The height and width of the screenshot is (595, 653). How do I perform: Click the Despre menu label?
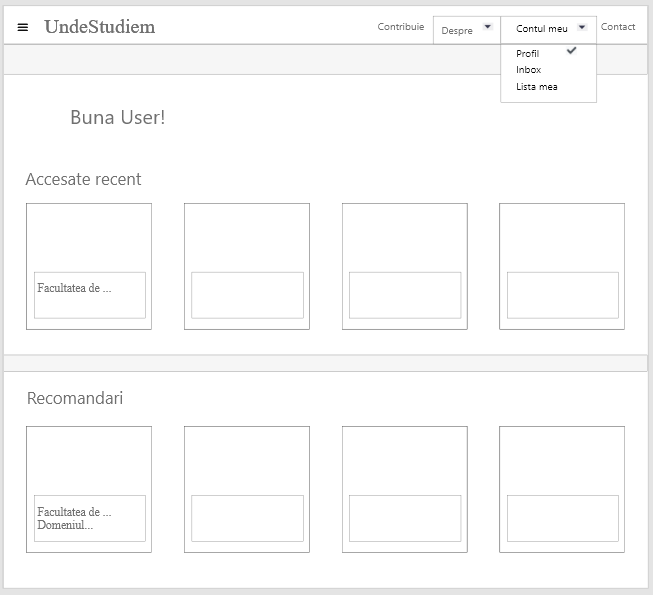[x=457, y=31]
